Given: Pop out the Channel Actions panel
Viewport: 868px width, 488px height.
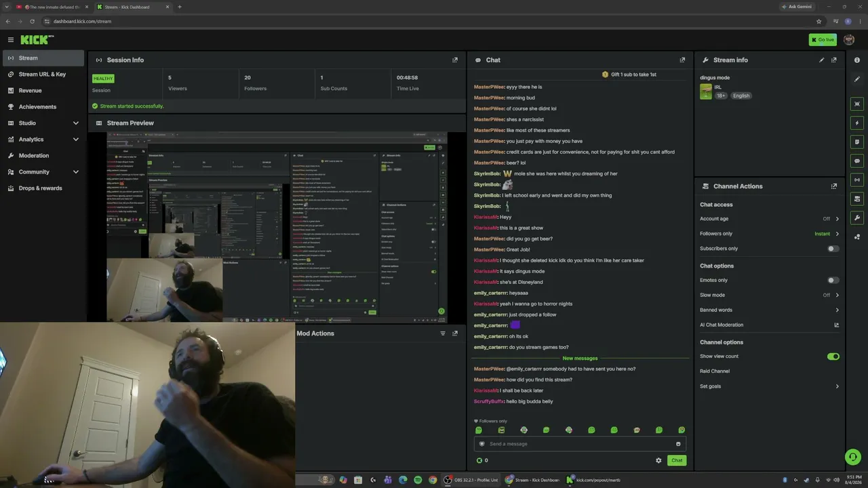Looking at the screenshot, I should [834, 186].
